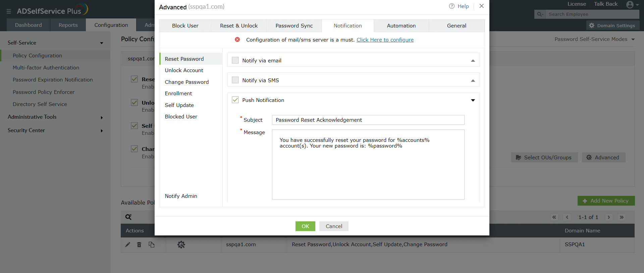This screenshot has width=644, height=273.
Task: Click the delete trash icon for sspqa1.com
Action: 139,245
